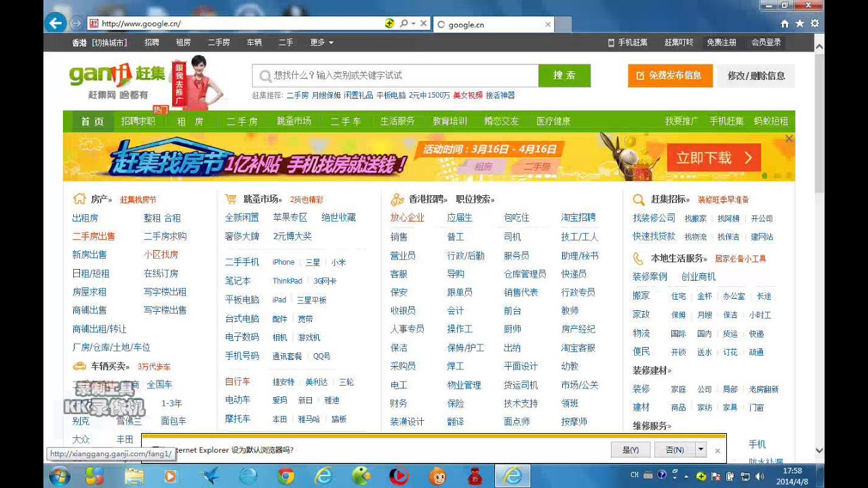Click the 本地生活服务 phone icon heading
The width and height of the screenshot is (868, 488).
[x=670, y=258]
